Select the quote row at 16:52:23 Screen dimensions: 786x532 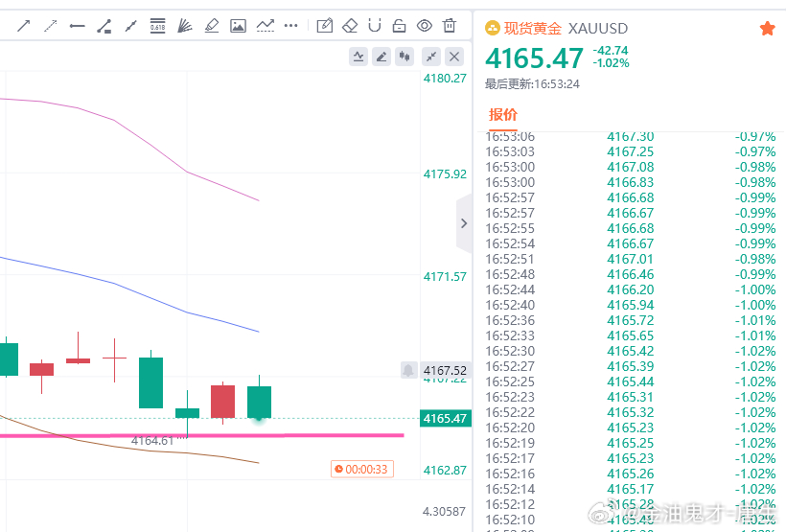click(631, 397)
